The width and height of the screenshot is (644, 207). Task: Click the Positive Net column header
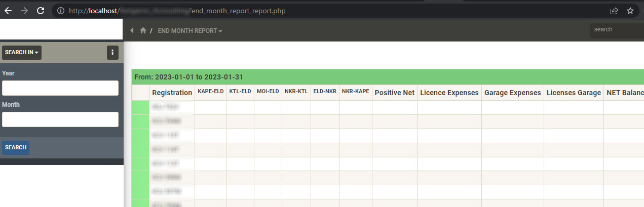point(394,93)
